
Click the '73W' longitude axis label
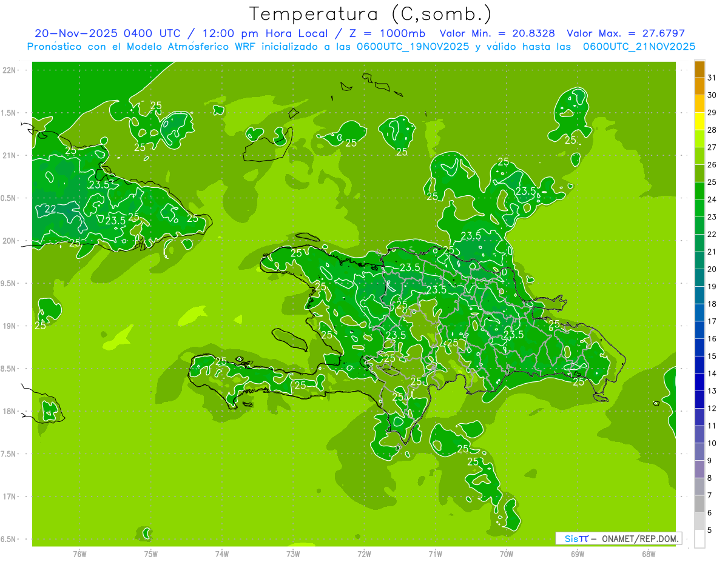pyautogui.click(x=293, y=554)
